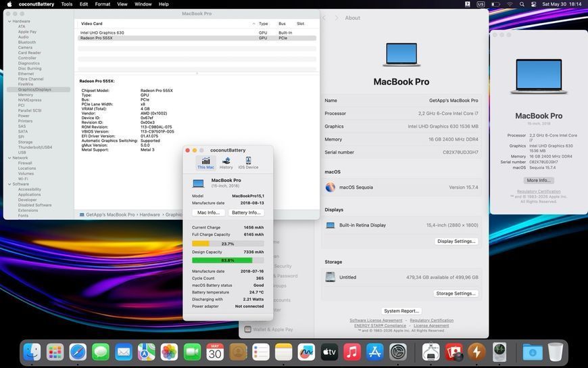The image size is (588, 368).
Task: Open the Help menu
Action: click(164, 4)
